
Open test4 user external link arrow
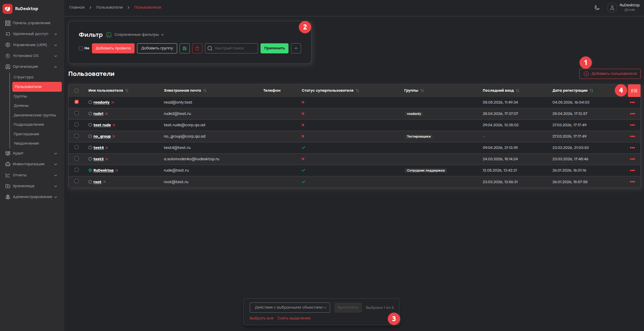tap(107, 148)
